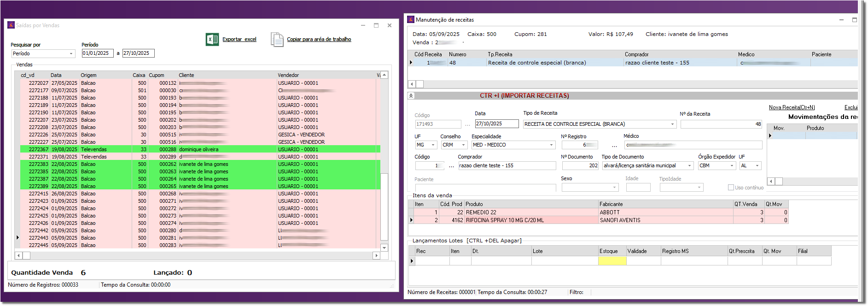Open the Pesquisar por dropdown

pyautogui.click(x=71, y=54)
